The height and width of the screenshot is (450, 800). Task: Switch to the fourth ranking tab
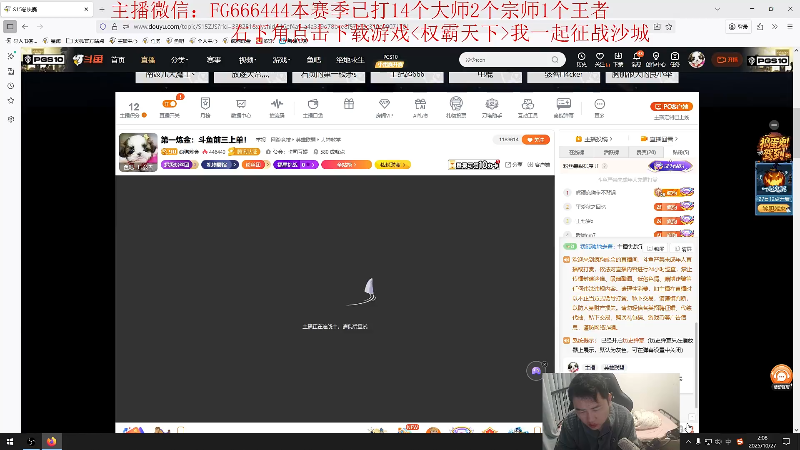tap(680, 152)
